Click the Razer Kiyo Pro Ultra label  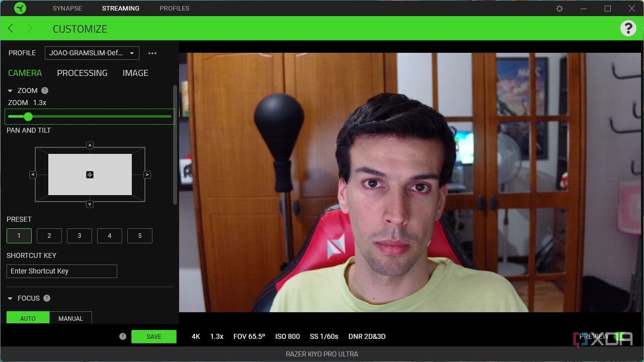(x=322, y=354)
